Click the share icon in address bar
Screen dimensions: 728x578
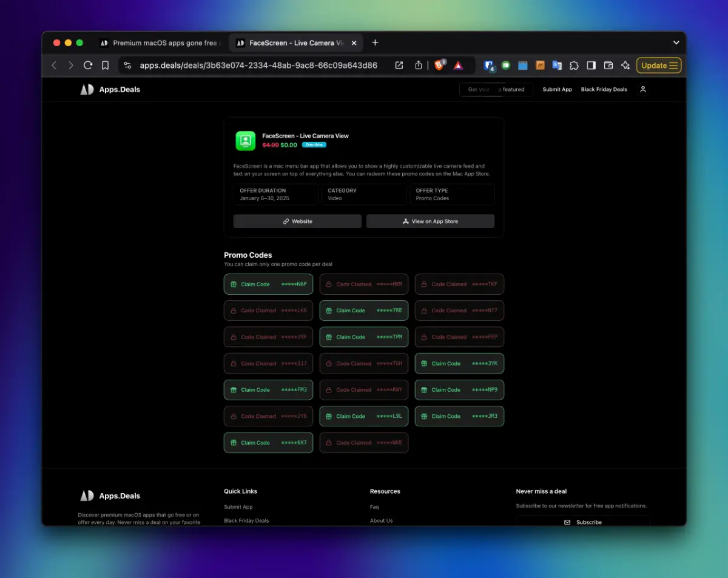tap(418, 66)
